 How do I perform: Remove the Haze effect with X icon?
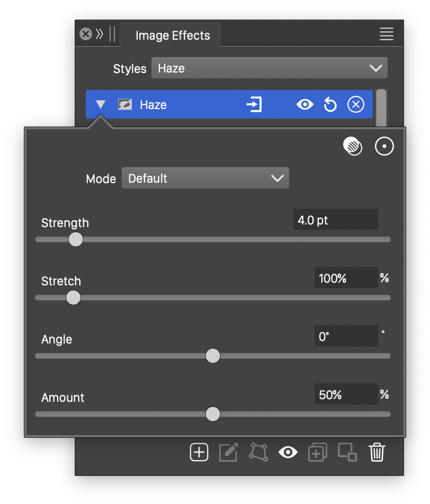pyautogui.click(x=355, y=105)
